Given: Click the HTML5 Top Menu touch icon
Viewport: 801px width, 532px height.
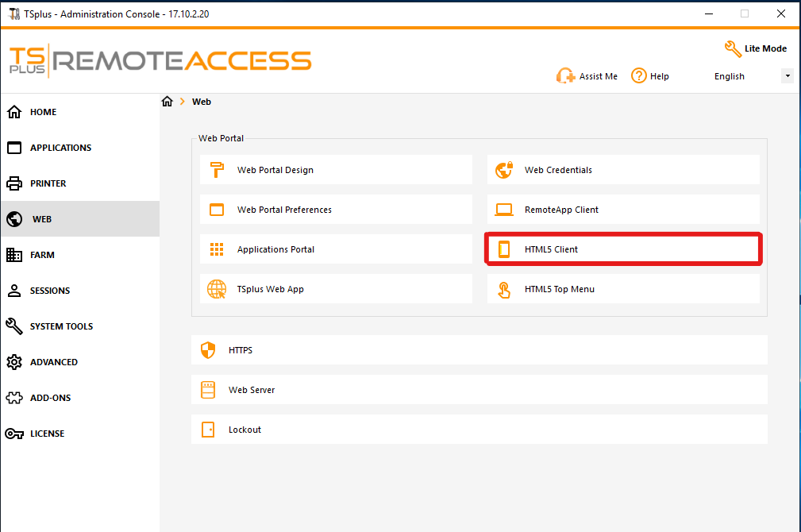Looking at the screenshot, I should (x=503, y=290).
